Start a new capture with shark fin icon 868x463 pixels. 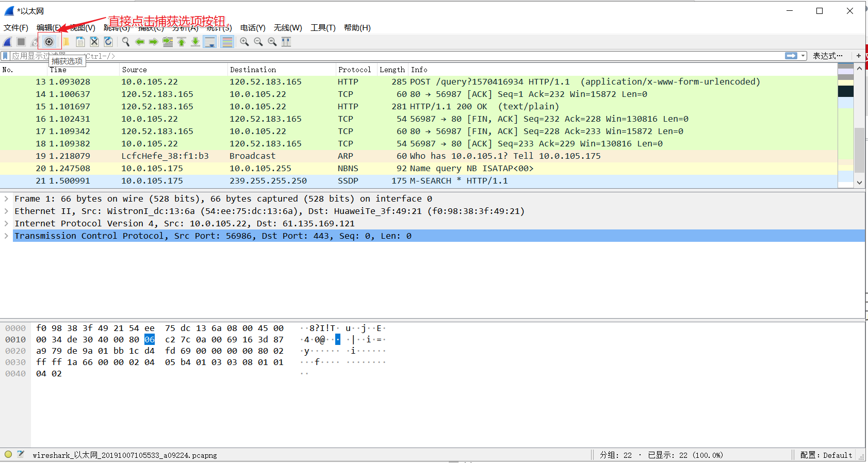[x=8, y=42]
